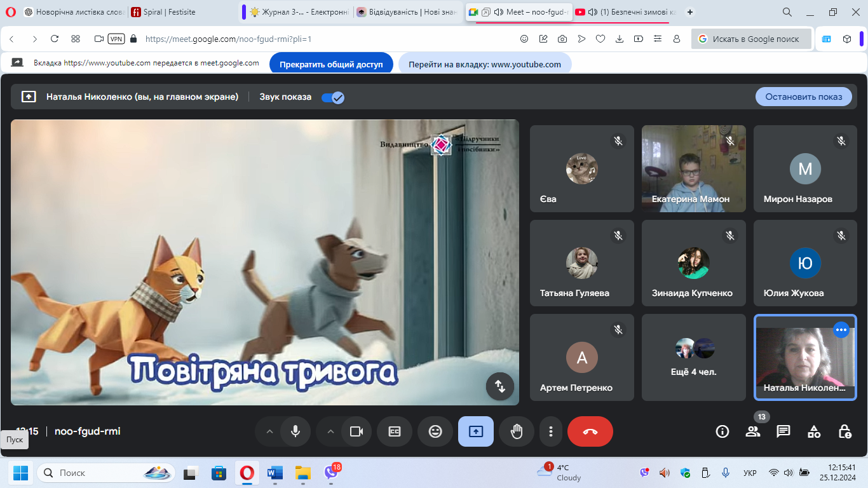Switch the УКР keyboard language
This screenshot has width=868, height=488.
pyautogui.click(x=750, y=473)
